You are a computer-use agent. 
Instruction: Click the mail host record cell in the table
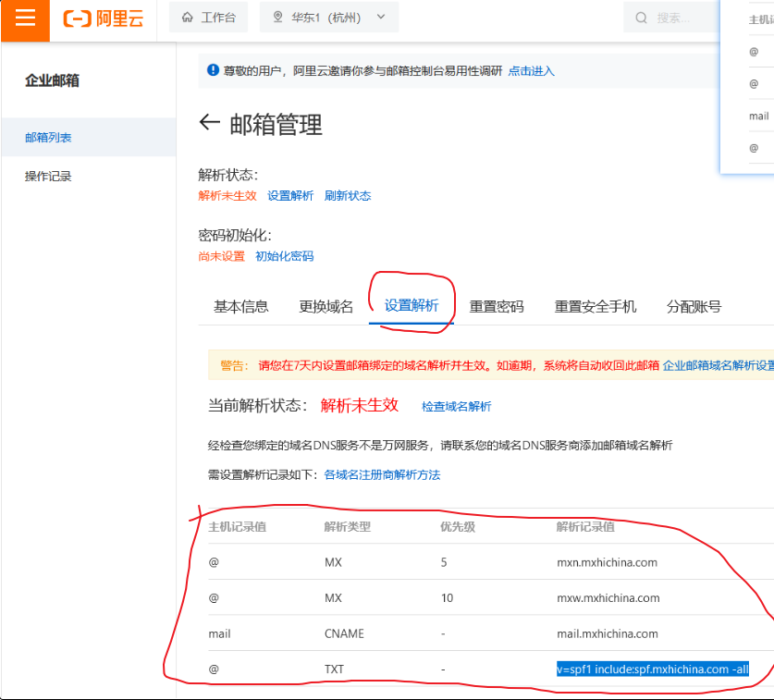pos(219,633)
